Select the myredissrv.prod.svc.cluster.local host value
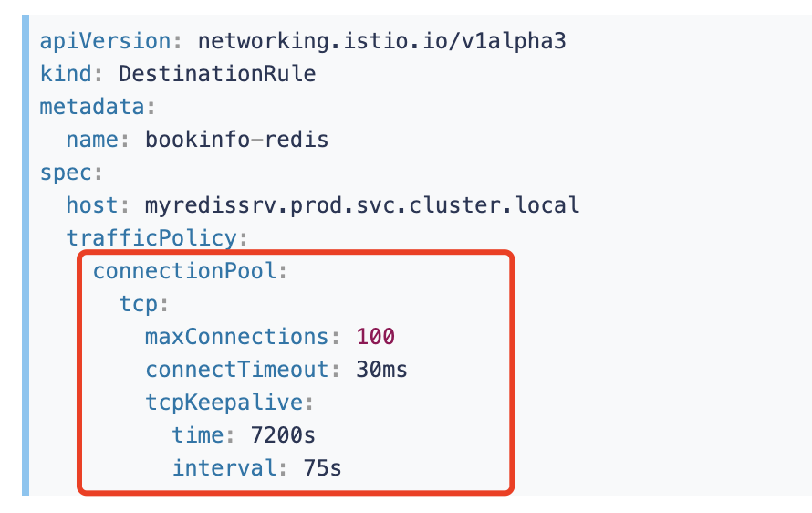This screenshot has height=513, width=812. click(x=362, y=205)
